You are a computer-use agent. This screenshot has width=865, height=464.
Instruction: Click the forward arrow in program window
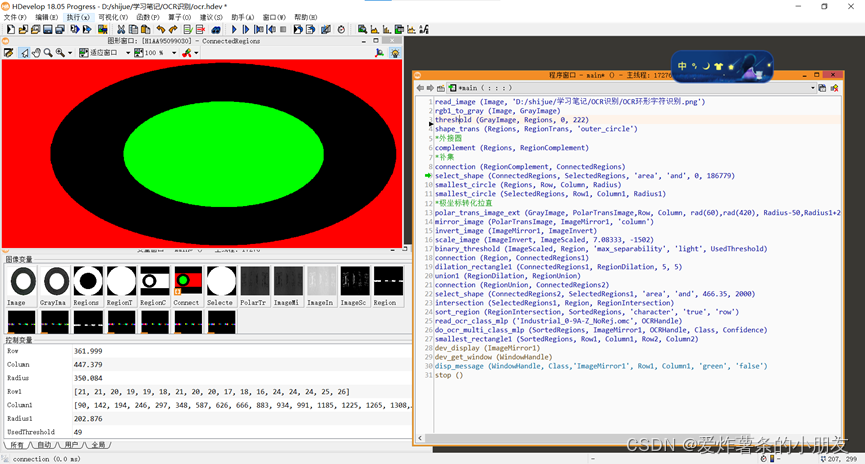tap(430, 88)
